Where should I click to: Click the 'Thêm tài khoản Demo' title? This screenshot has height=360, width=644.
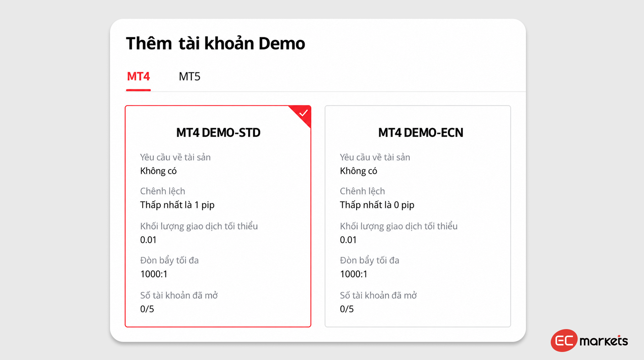click(x=215, y=43)
